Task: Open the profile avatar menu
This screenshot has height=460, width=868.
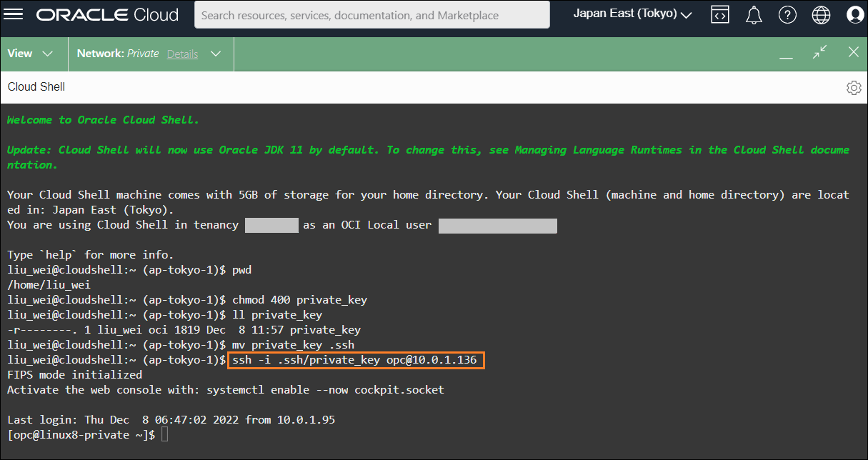Action: (x=854, y=14)
